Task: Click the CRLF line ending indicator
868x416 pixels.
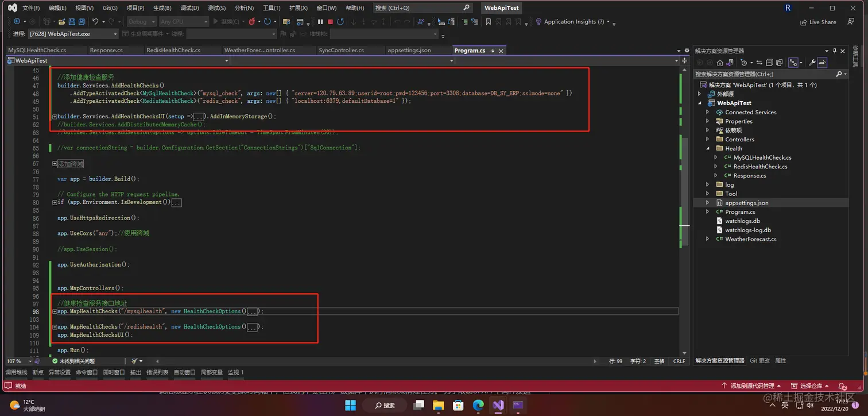Action: tap(679, 361)
